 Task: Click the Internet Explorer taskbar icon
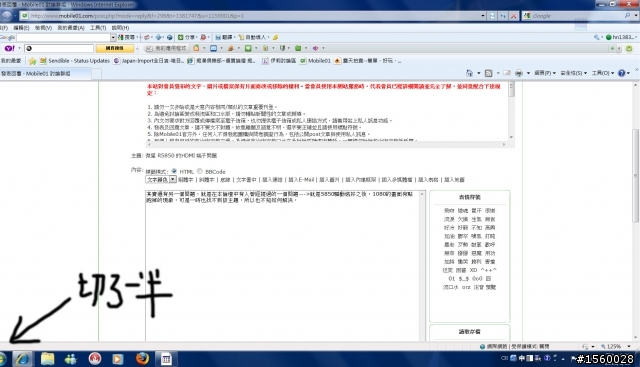(22, 359)
